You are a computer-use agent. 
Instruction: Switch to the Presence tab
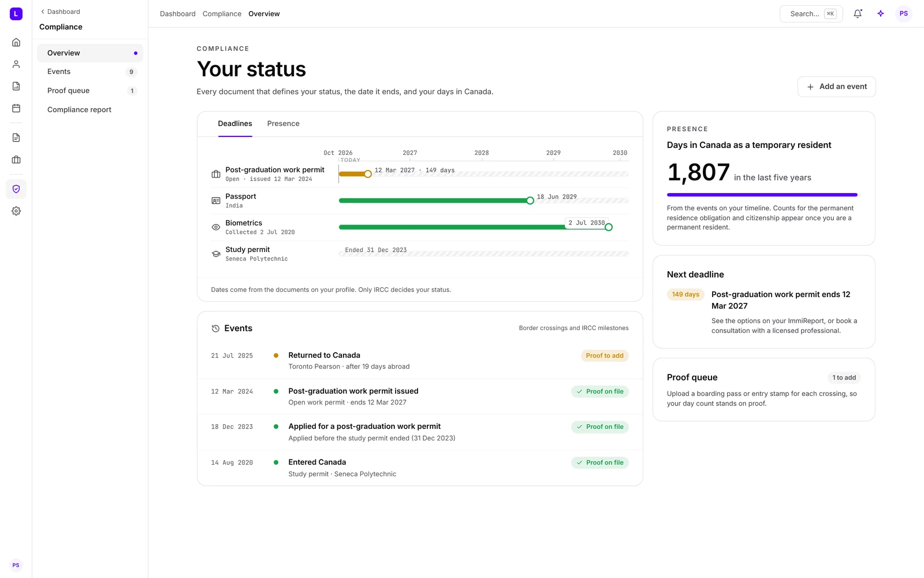click(283, 124)
